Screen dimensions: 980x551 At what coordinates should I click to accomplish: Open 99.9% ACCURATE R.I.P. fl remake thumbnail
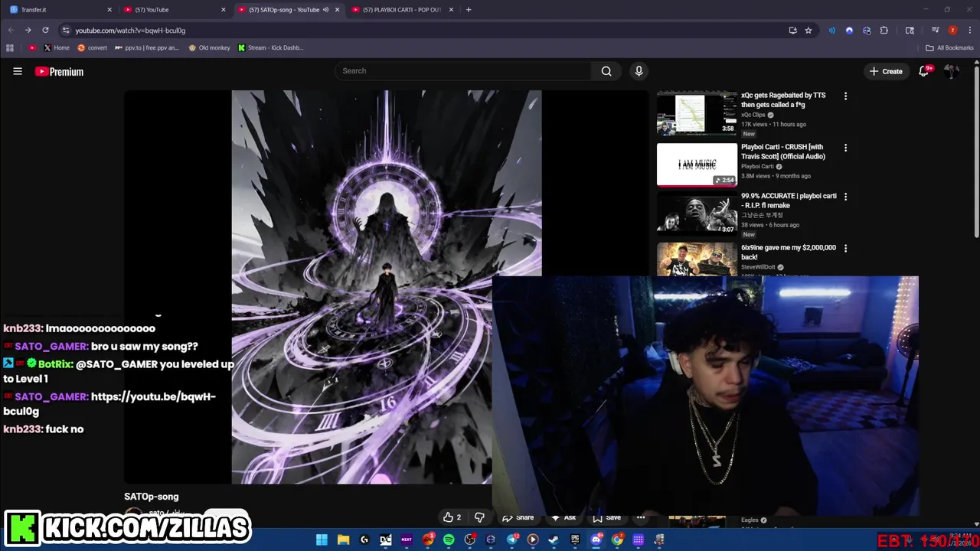(697, 214)
